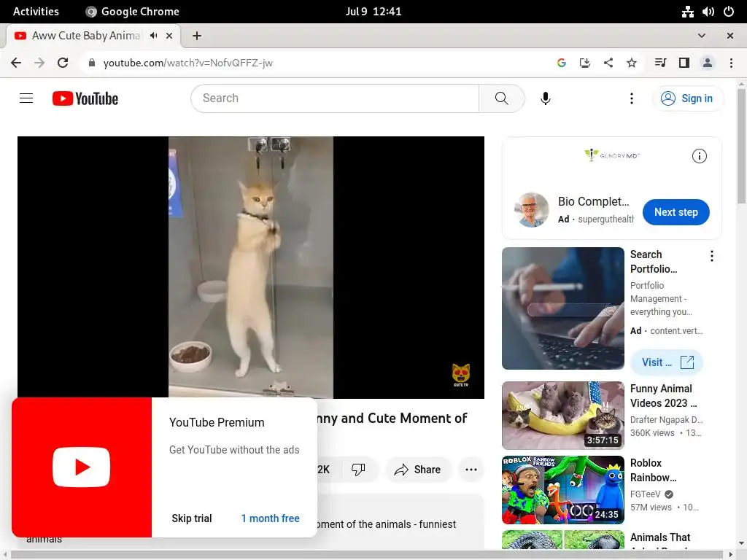Close the Aww Cute Baby Animals tab
This screenshot has width=747, height=560.
[x=169, y=36]
